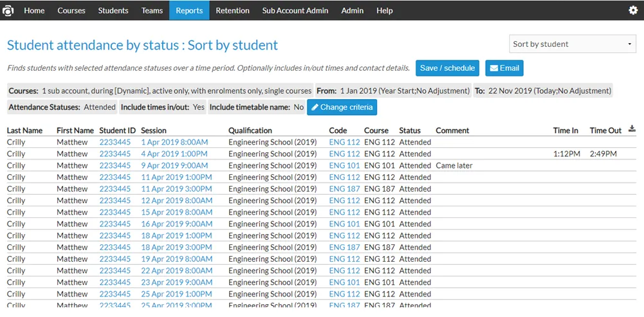Click ENG 101 code link in 9 Apr row
Screen dimensions: 644x317
point(344,165)
